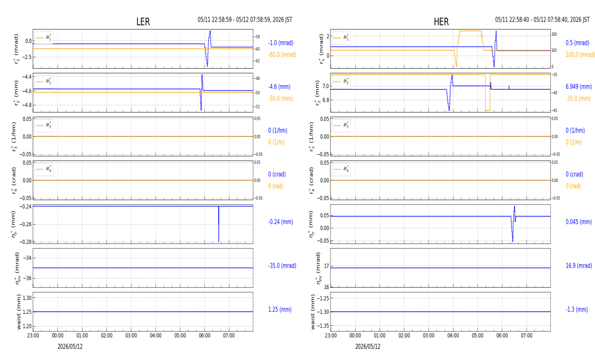Click the LER ηy* (mm) axis label

point(14,224)
